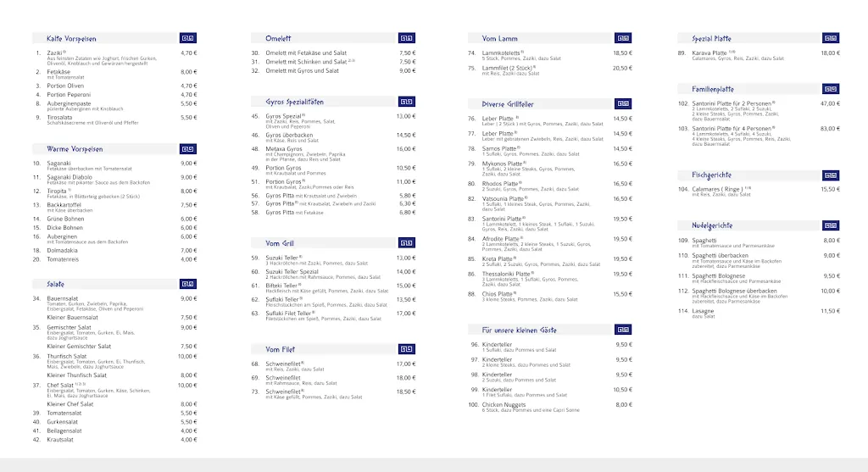868x472 pixels.
Task: Select the icon beside Diverse Grillteller
Action: [623, 104]
